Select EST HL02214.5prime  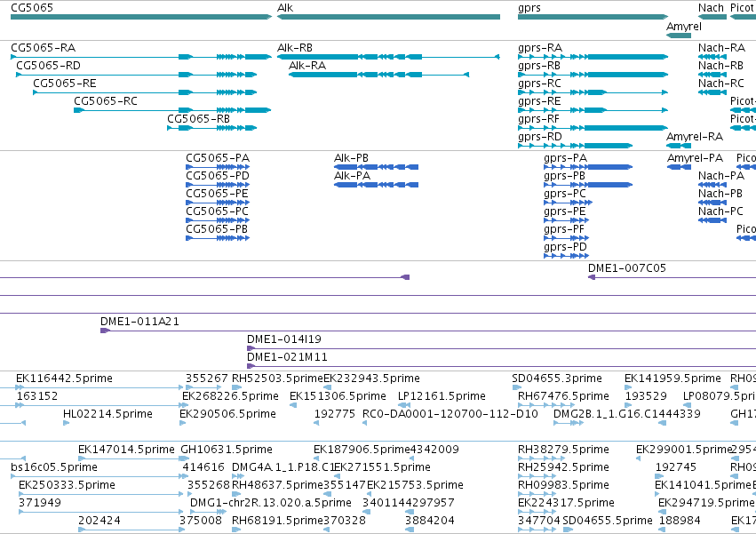(x=107, y=414)
